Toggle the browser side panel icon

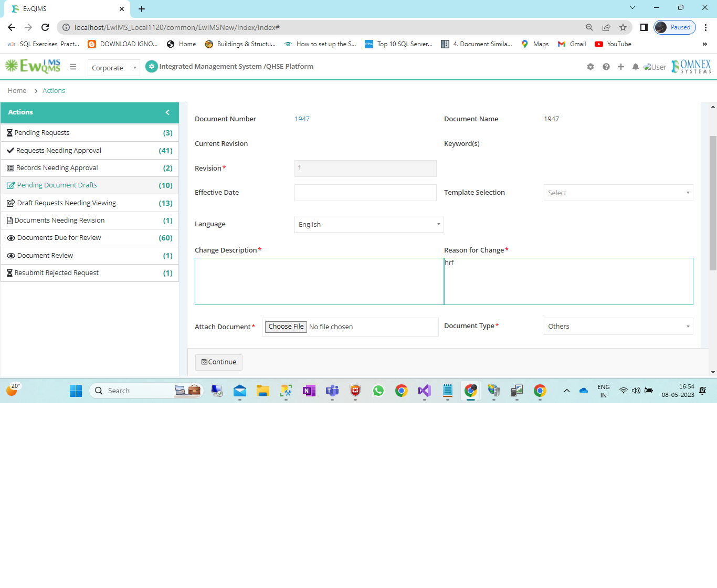click(x=644, y=27)
